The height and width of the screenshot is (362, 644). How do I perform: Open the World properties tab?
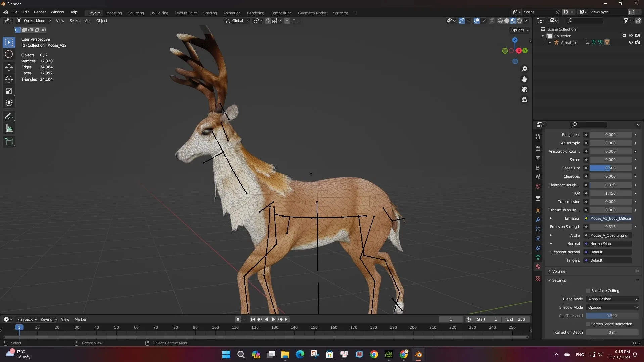[538, 186]
